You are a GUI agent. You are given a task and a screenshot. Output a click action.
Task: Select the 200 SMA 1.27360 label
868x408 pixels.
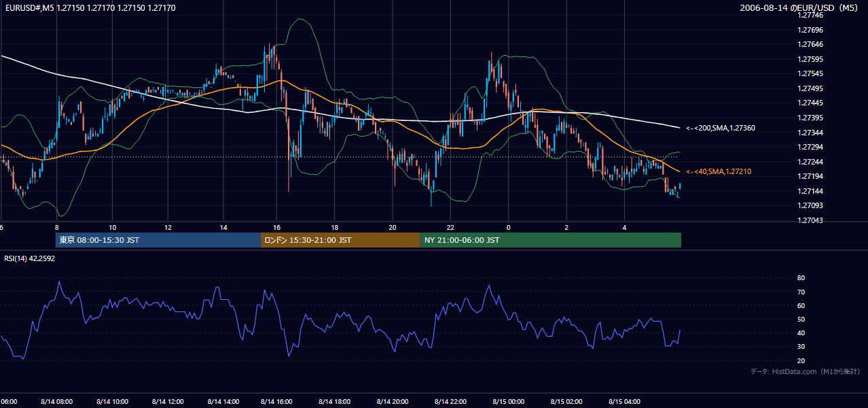coord(721,128)
